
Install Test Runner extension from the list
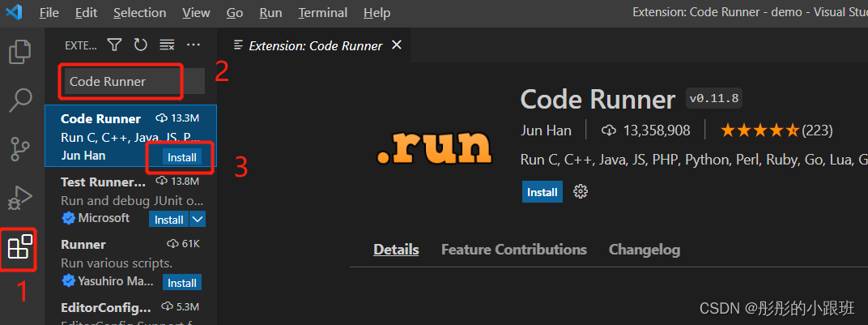[169, 220]
